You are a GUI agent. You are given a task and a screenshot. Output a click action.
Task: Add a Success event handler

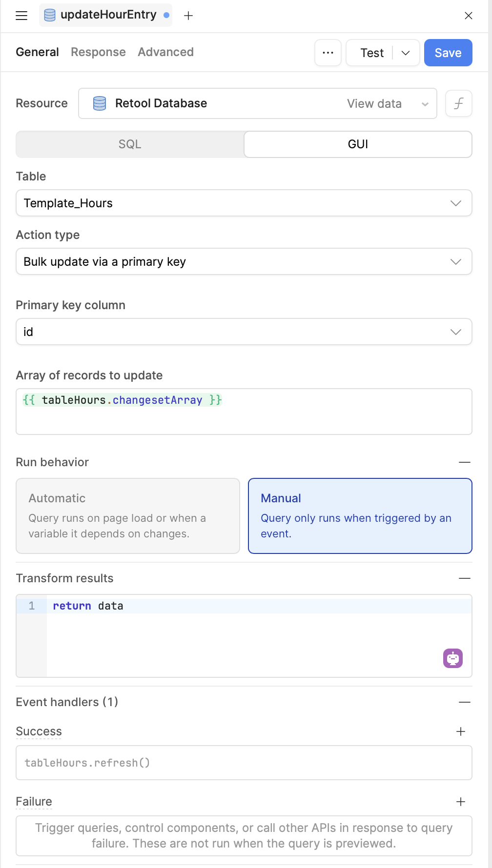461,731
